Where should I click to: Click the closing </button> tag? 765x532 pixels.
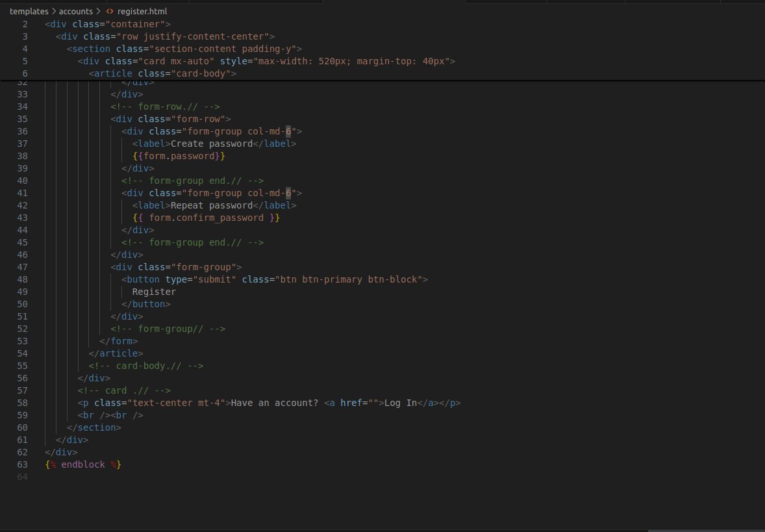click(x=146, y=304)
